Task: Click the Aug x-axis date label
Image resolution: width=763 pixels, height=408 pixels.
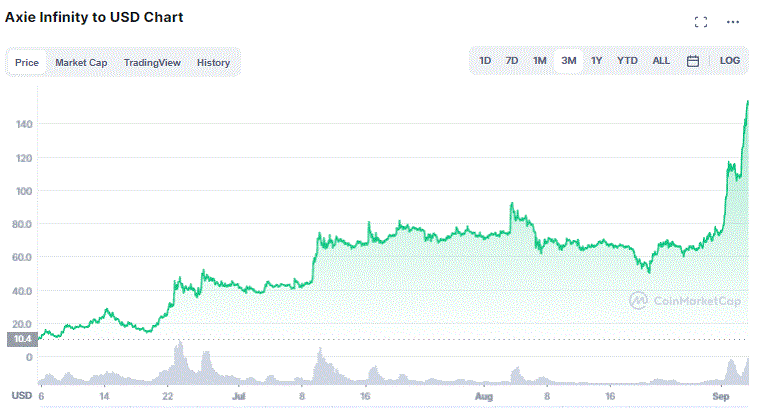Action: tap(484, 396)
